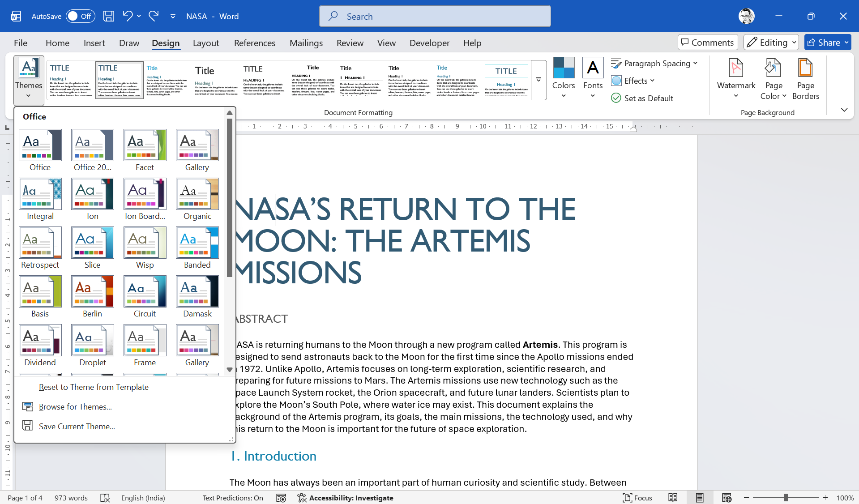Toggle Focus mode in status bar
The image size is (859, 504).
[x=637, y=498]
